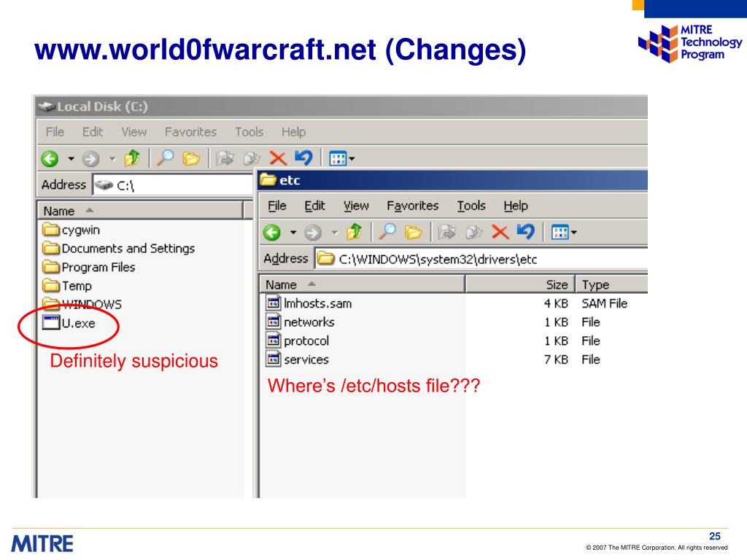Click red Delete X in Local Disk window
The image size is (747, 560).
point(278,158)
